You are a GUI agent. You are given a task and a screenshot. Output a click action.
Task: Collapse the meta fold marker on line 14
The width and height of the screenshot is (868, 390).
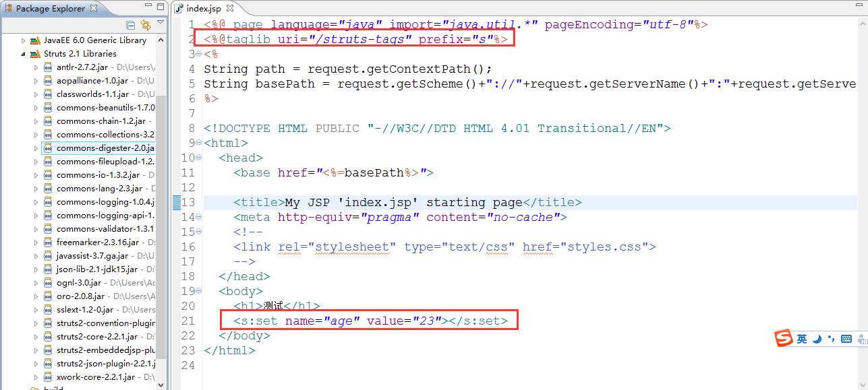[198, 217]
